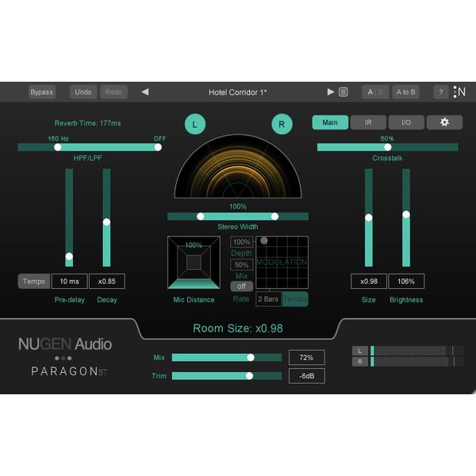Toggle the Bypass button
476x476 pixels.
(42, 92)
